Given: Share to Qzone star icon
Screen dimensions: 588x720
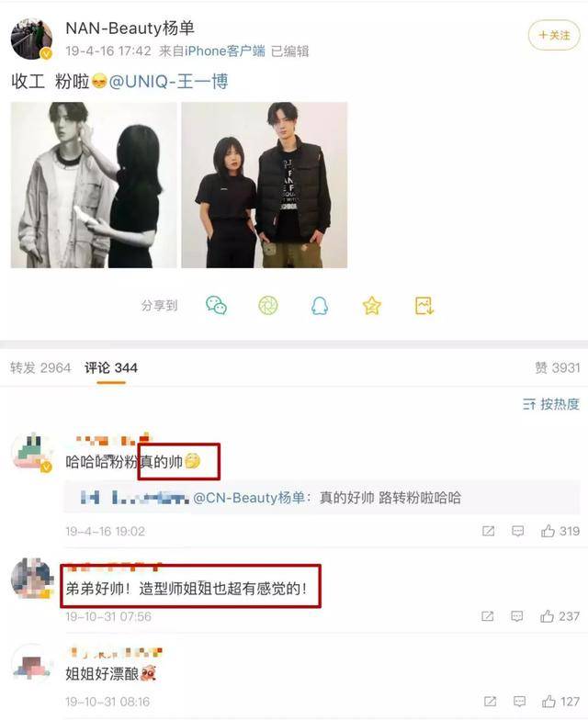Looking at the screenshot, I should click(371, 305).
